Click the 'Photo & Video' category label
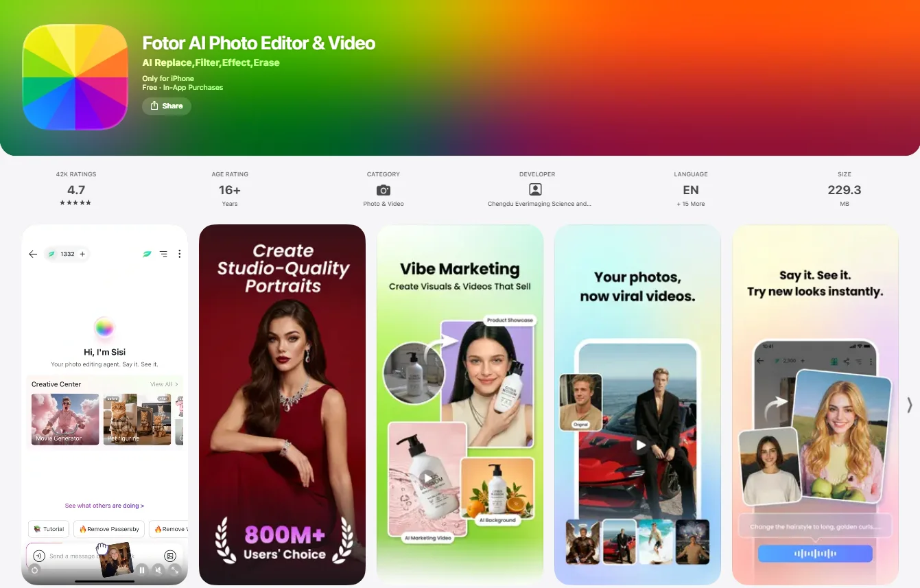Image resolution: width=920 pixels, height=588 pixels. point(384,204)
